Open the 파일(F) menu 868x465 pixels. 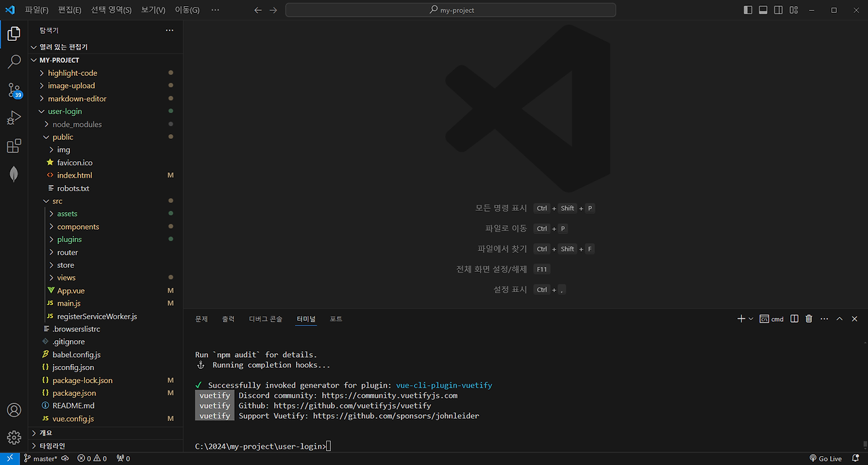pos(37,10)
